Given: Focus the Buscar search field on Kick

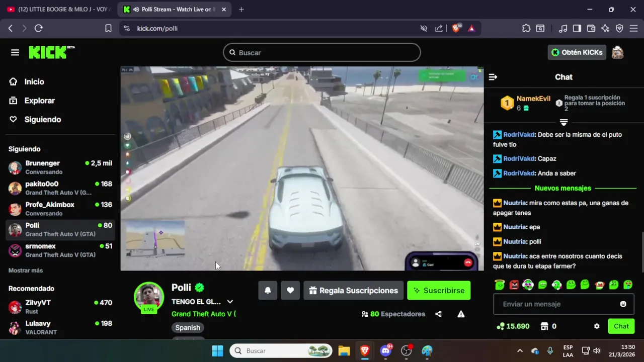Looking at the screenshot, I should [322, 52].
